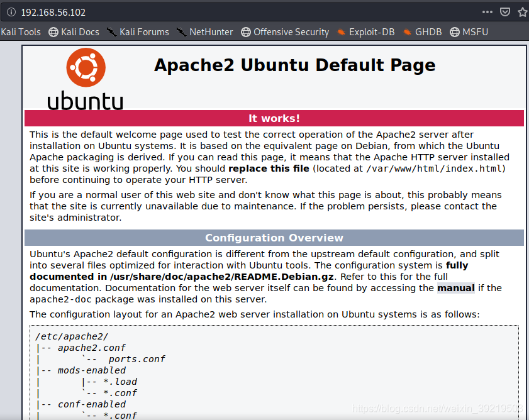This screenshot has height=420, width=529.
Task: Open the GHDB bookmark
Action: tap(423, 32)
